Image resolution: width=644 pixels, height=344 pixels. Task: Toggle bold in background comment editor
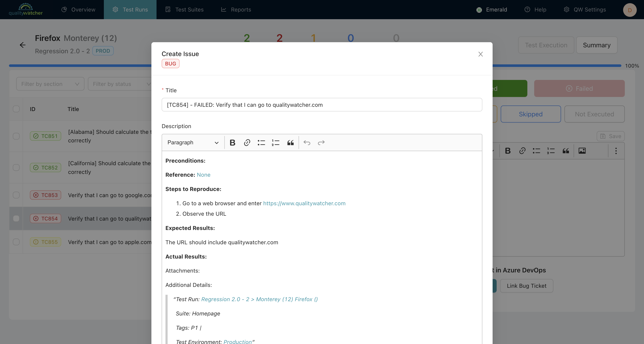pos(508,151)
